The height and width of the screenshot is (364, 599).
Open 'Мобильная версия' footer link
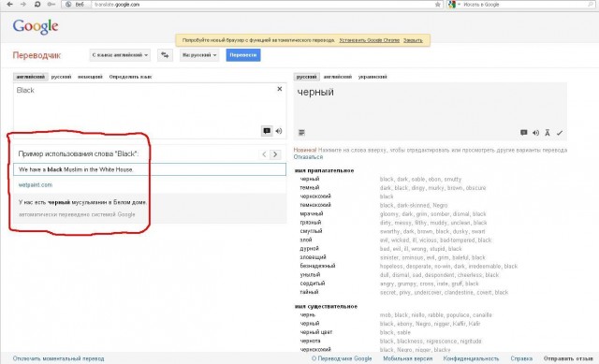(408, 358)
